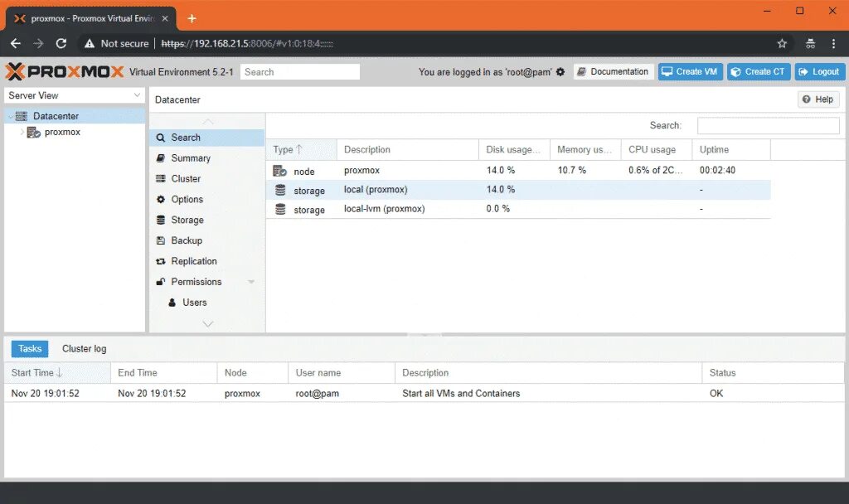Click the Description column header
This screenshot has width=849, height=504.
(x=407, y=149)
